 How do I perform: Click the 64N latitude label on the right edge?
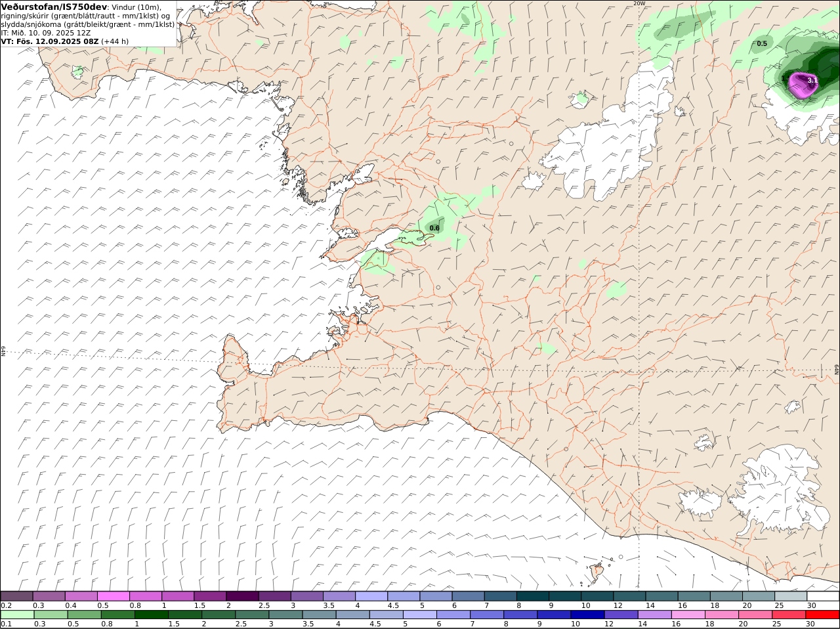(x=837, y=370)
